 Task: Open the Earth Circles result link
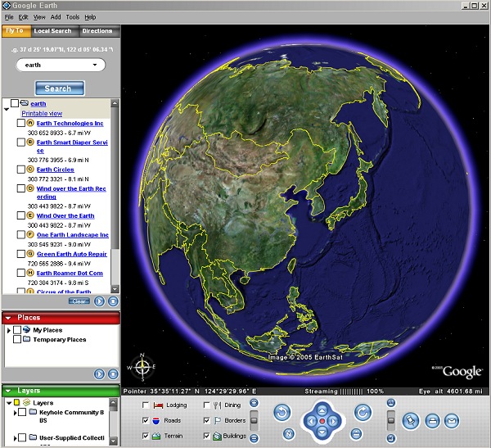point(55,170)
